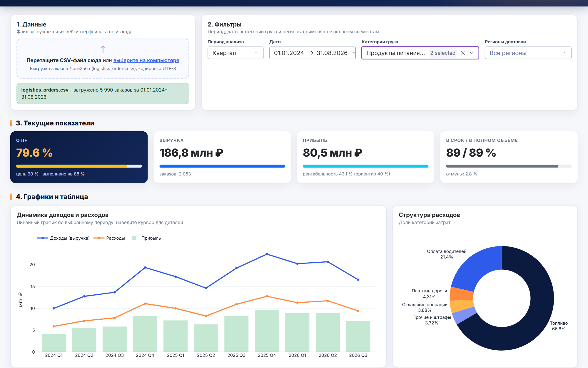588x368 pixels.
Task: Click the 2026 Q3 revenue line point
Action: click(x=358, y=280)
